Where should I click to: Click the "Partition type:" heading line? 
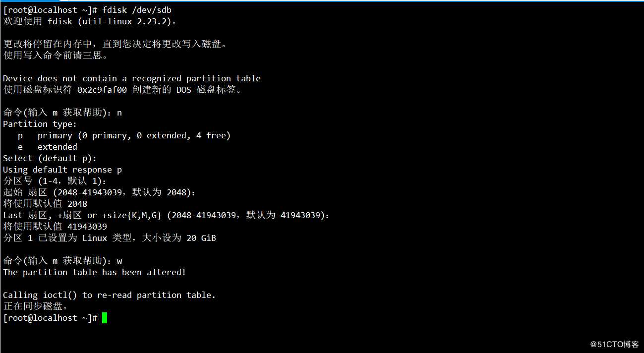point(40,124)
